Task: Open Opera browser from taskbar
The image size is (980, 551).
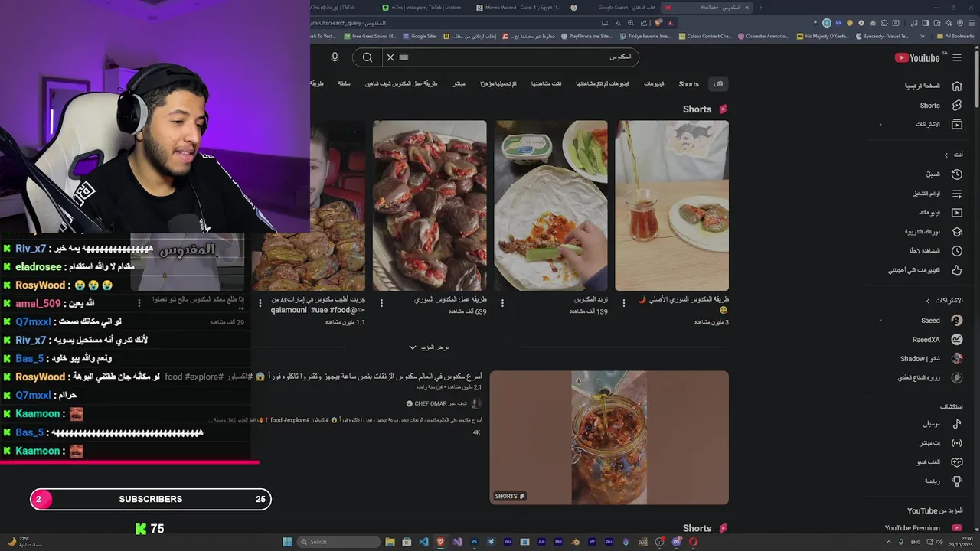Action: (693, 542)
